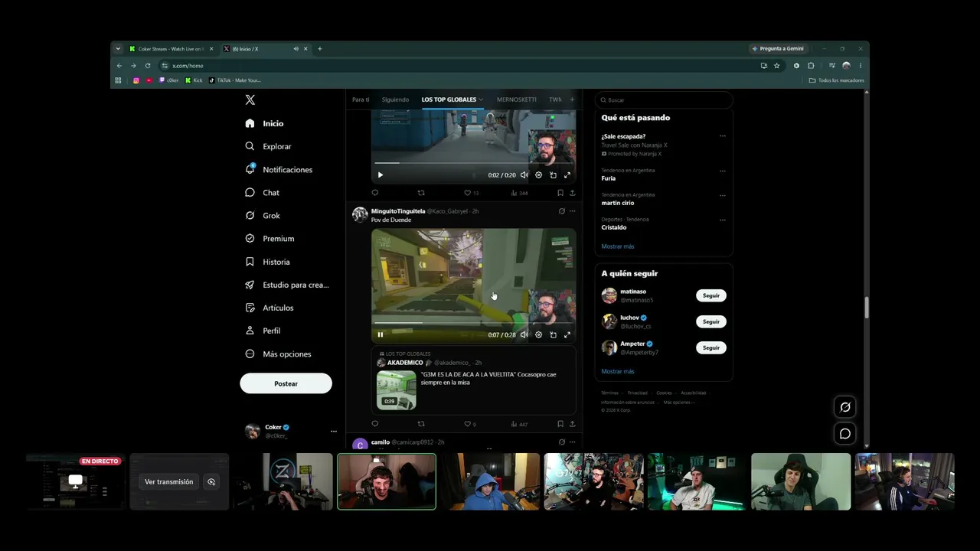The width and height of the screenshot is (980, 551).
Task: Open the Kick bookmark
Action: pos(194,80)
